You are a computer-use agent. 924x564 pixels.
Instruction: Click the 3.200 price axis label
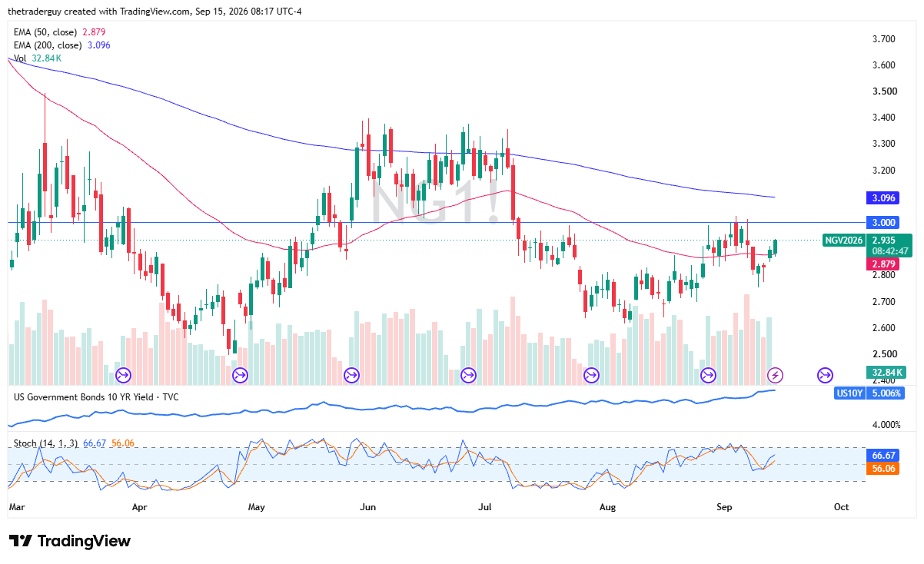(884, 170)
